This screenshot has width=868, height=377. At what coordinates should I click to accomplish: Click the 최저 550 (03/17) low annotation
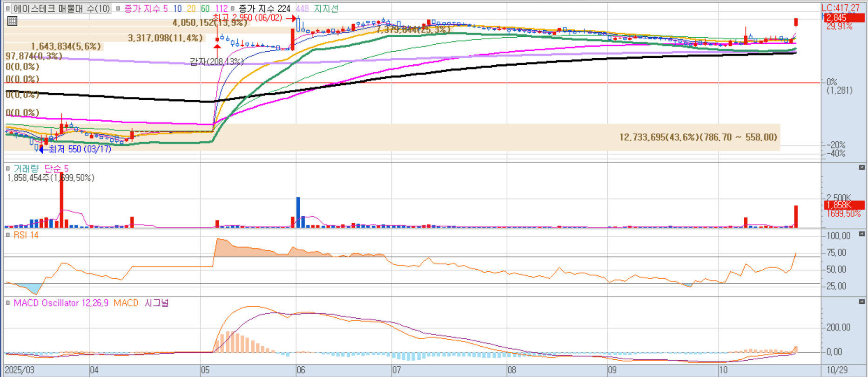click(80, 149)
